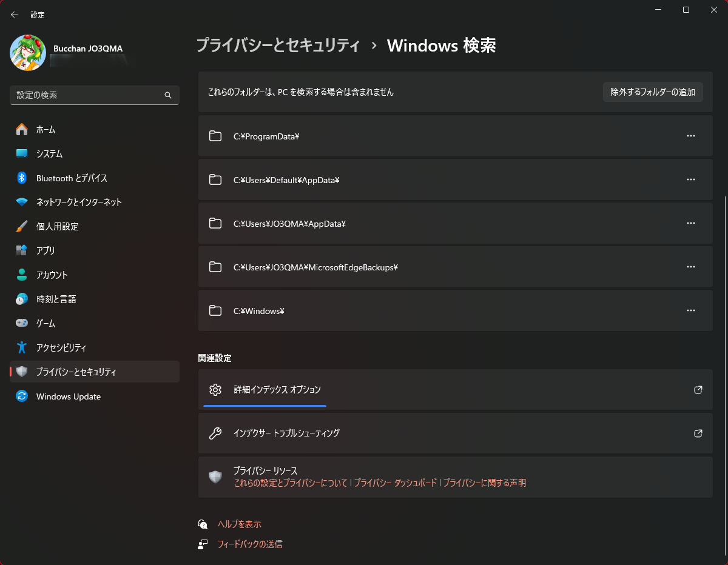728x565 pixels.
Task: Open Windows Update settings
Action: click(x=95, y=396)
